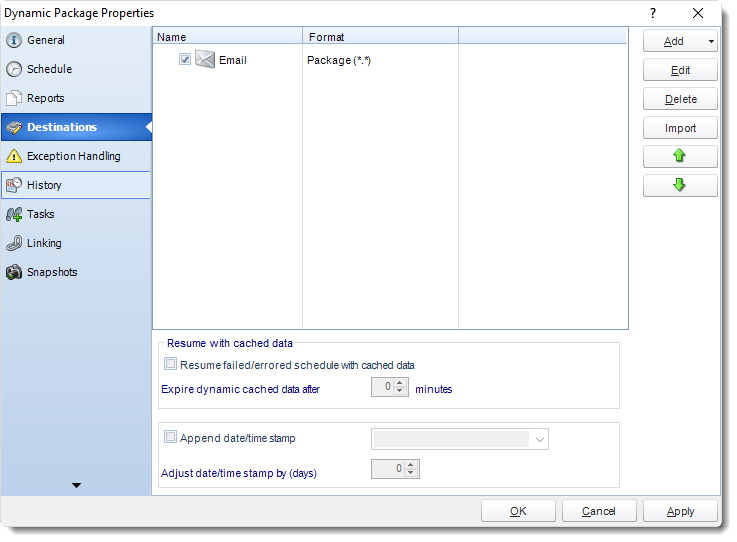The width and height of the screenshot is (737, 542).
Task: Click the Exception Handling warning icon
Action: pos(14,156)
